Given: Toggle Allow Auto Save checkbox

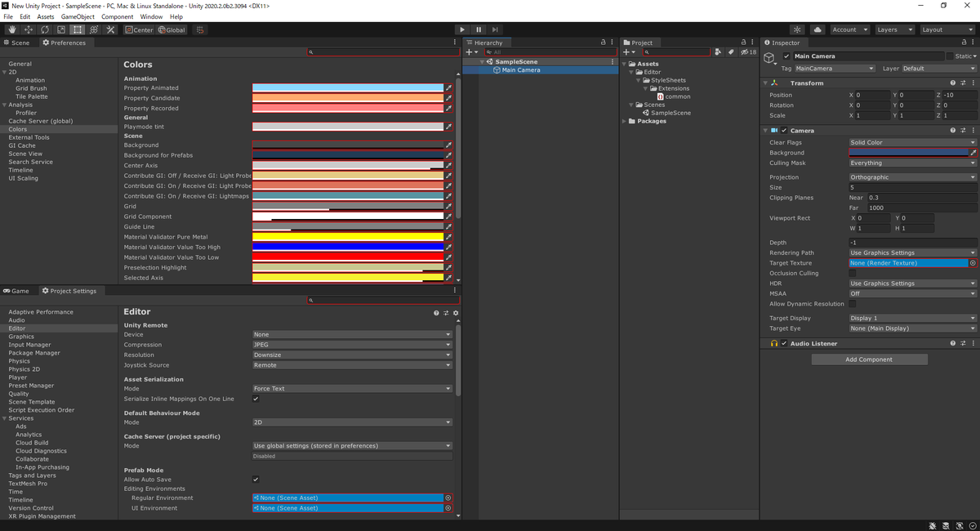Looking at the screenshot, I should coord(256,480).
